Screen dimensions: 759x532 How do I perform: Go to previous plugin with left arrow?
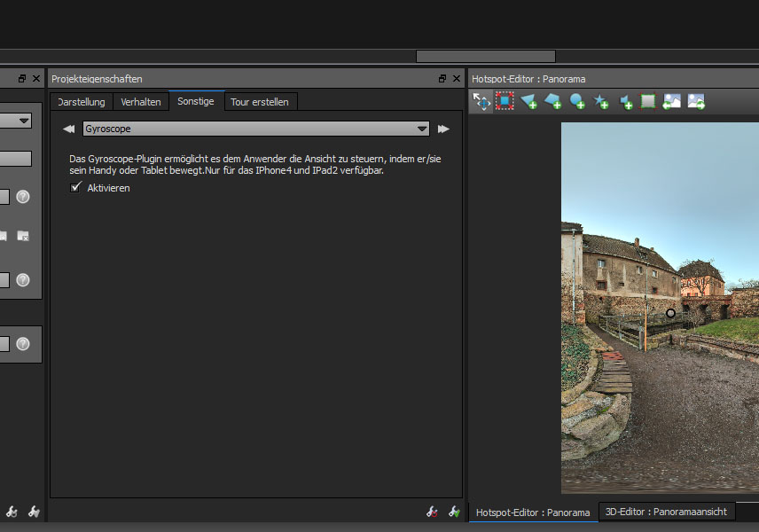68,129
